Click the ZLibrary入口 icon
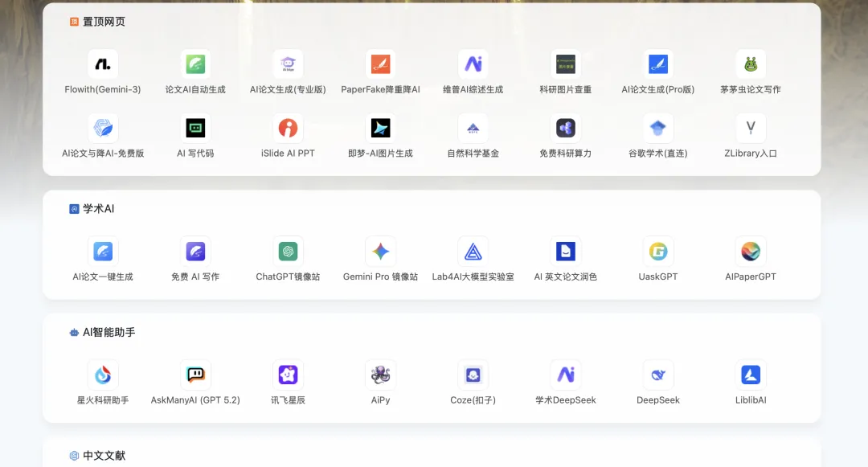This screenshot has height=467, width=868. [x=750, y=129]
